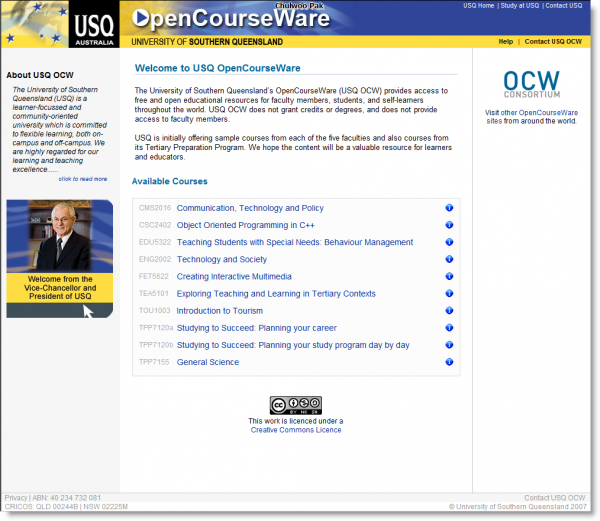Open info icon for Technology and Society
The image size is (600, 521).
tap(450, 259)
